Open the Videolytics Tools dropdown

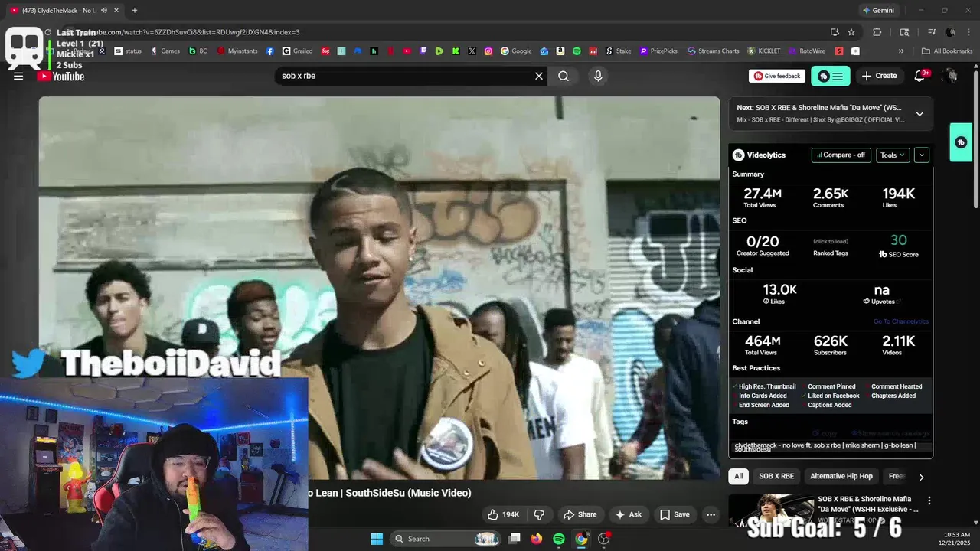tap(893, 155)
